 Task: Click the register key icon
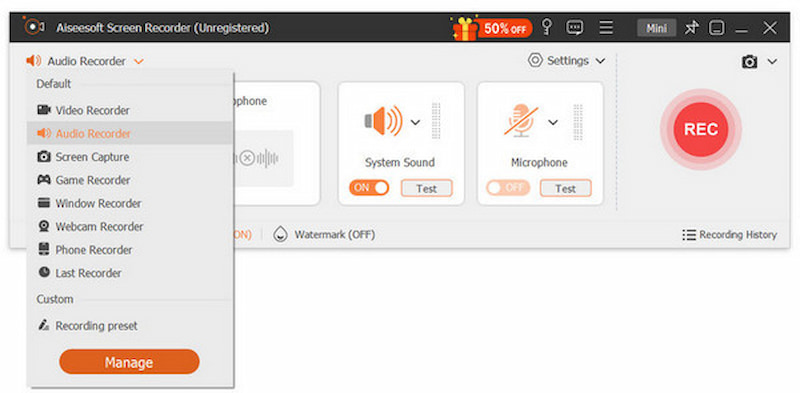click(x=547, y=27)
